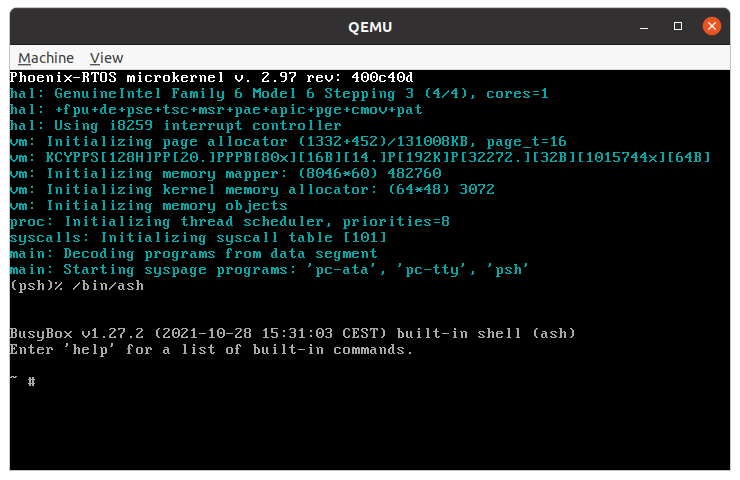Click the 'Starting syspage programs' line
The image size is (740, 480).
pos(269,270)
